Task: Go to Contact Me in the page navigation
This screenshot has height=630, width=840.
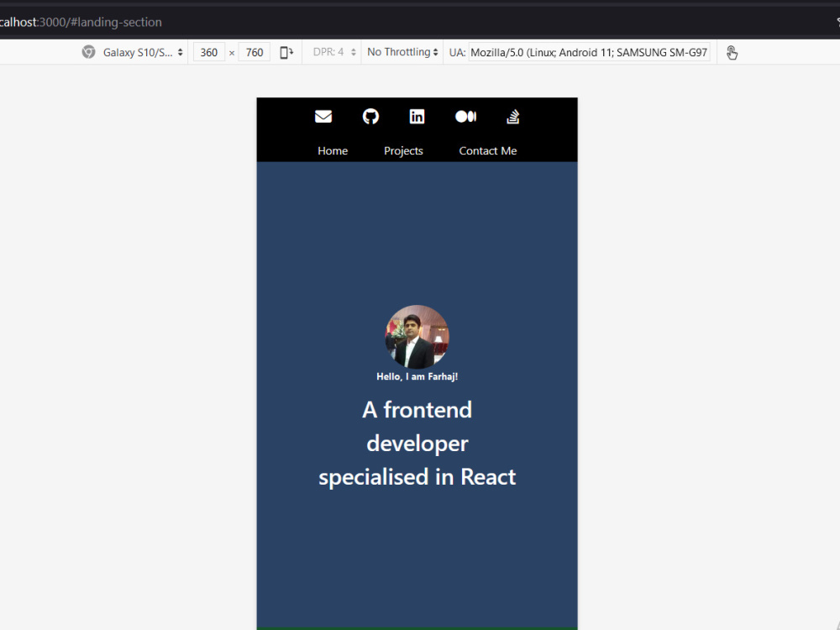Action: tap(487, 150)
